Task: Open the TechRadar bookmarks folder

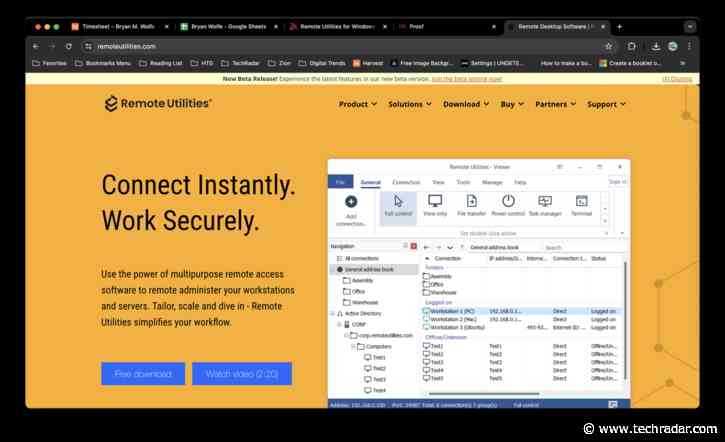Action: (240, 63)
